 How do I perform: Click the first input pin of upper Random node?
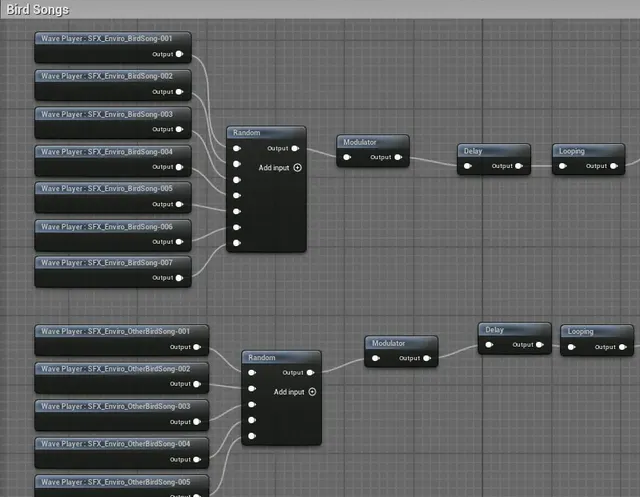pos(237,149)
